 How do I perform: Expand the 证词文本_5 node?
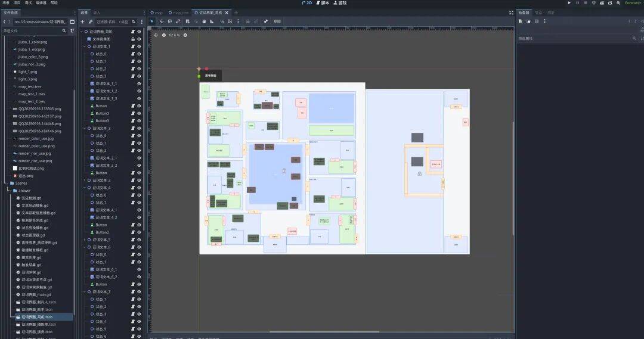coord(84,240)
